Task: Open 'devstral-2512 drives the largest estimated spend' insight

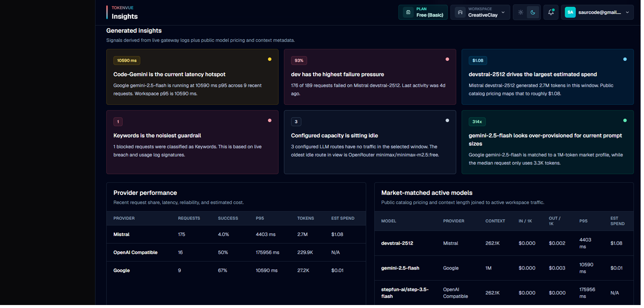Action: [x=533, y=74]
